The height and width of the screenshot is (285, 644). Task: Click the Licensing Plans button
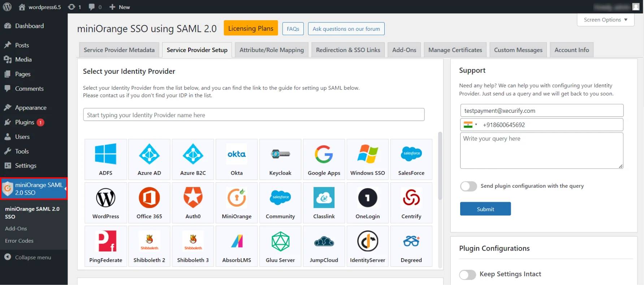point(251,28)
